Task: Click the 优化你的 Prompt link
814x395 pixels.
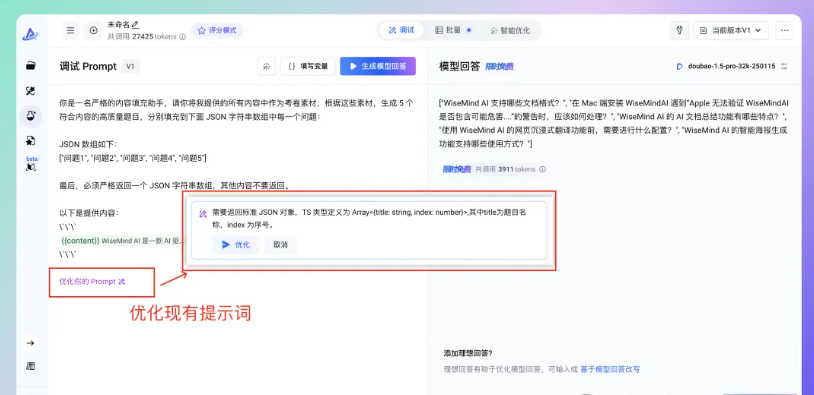Action: 92,281
